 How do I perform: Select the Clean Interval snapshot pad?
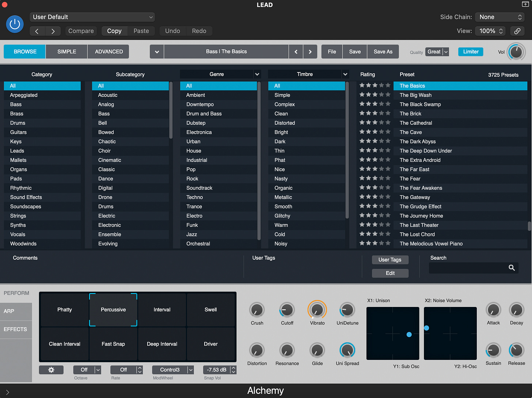pos(65,344)
